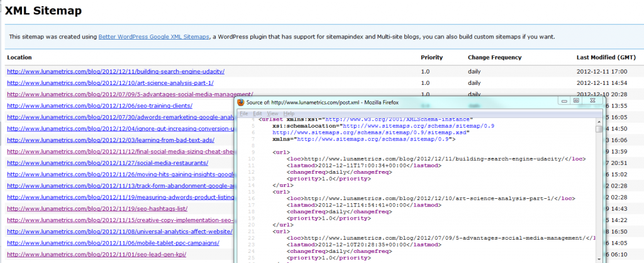Open the measuring-adwords-product-listing link
This screenshot has width=644, height=263.
(x=121, y=198)
